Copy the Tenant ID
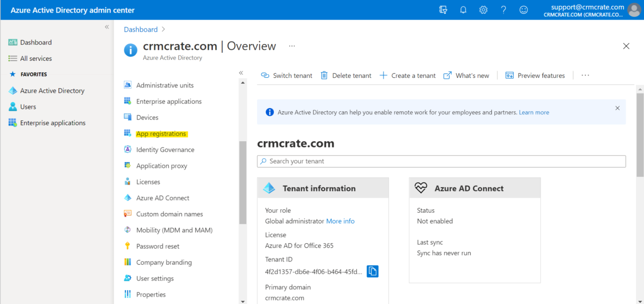Screen dimensions: 644x304 pyautogui.click(x=372, y=271)
